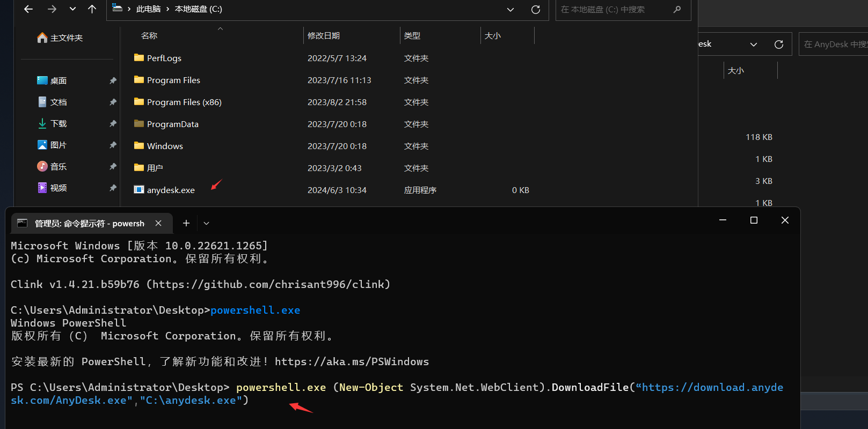The height and width of the screenshot is (429, 868).
Task: Close the terminal tab
Action: (x=158, y=223)
